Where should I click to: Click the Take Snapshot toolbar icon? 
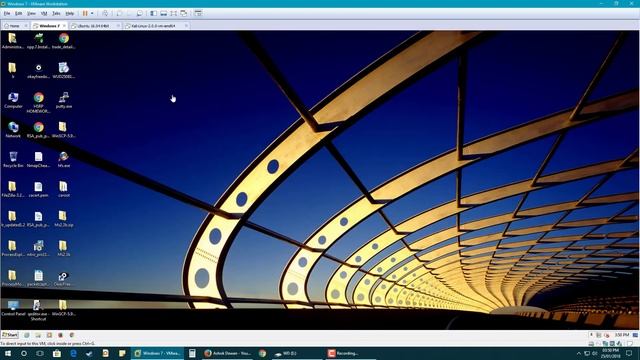coord(120,13)
